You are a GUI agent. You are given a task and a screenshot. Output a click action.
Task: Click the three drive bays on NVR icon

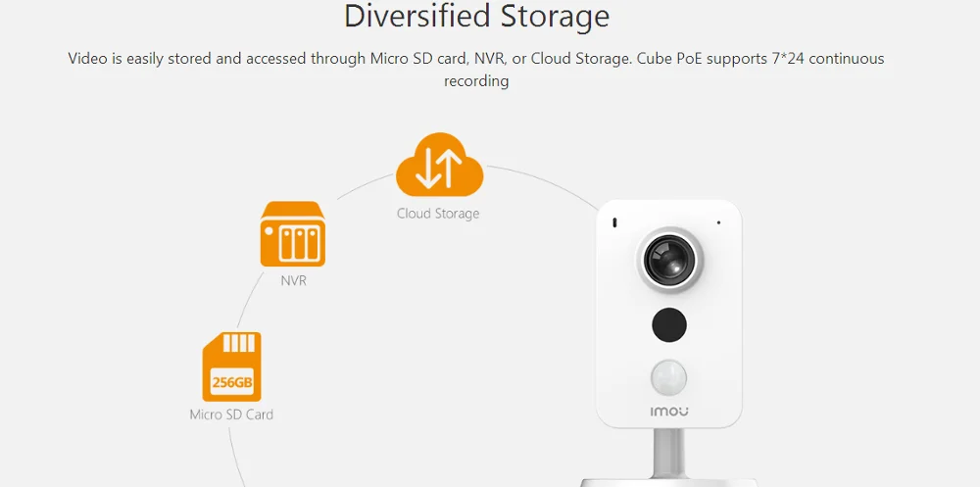(299, 244)
